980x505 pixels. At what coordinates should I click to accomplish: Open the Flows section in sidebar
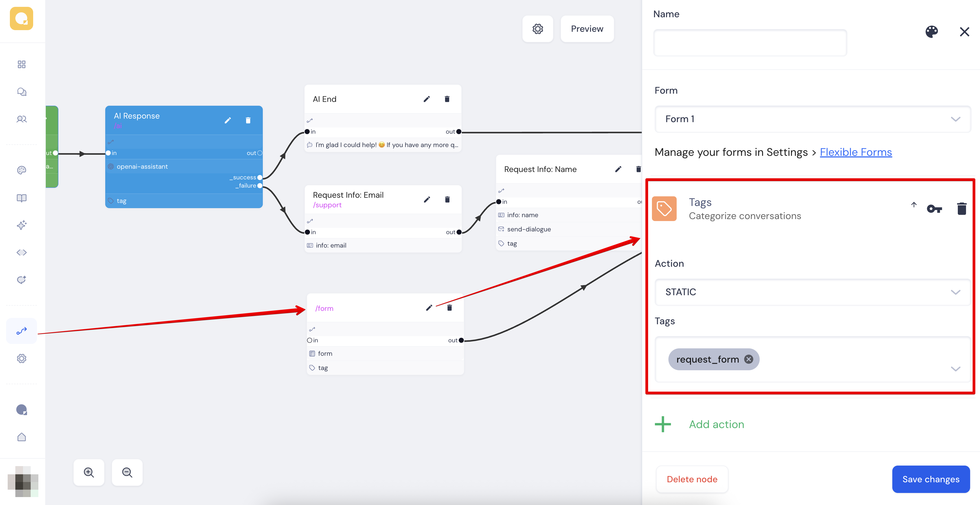[22, 331]
